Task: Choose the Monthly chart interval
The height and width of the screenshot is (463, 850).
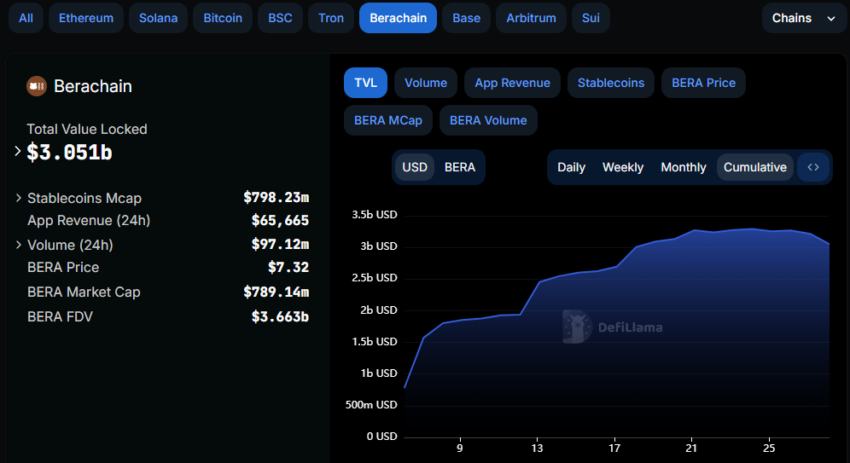Action: coord(684,167)
